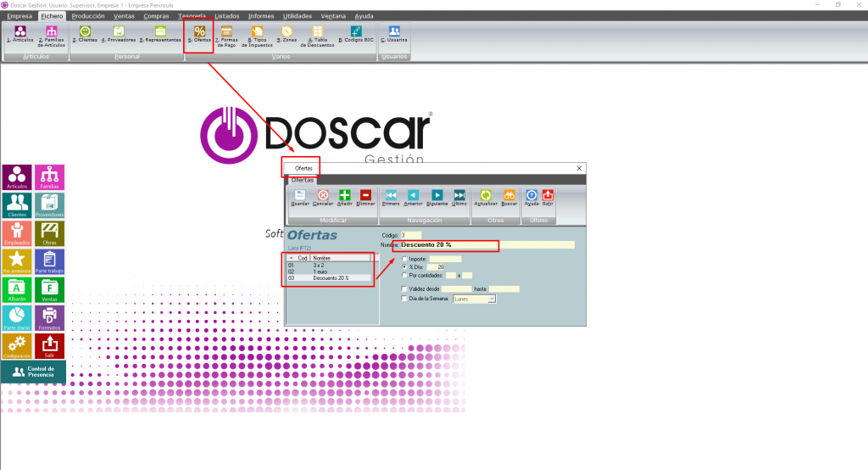Select the '3 x 2' row in list
868x470 pixels.
click(x=330, y=266)
